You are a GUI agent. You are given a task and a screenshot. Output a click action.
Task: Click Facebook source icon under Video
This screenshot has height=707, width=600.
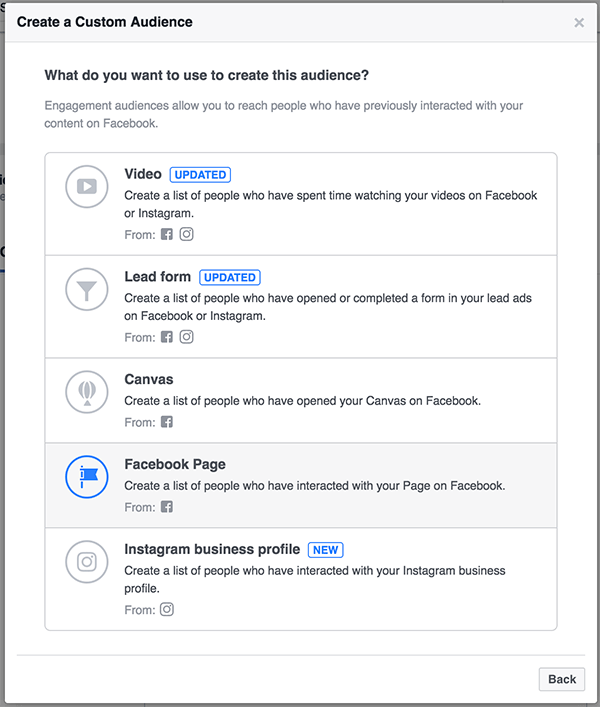[x=167, y=235]
